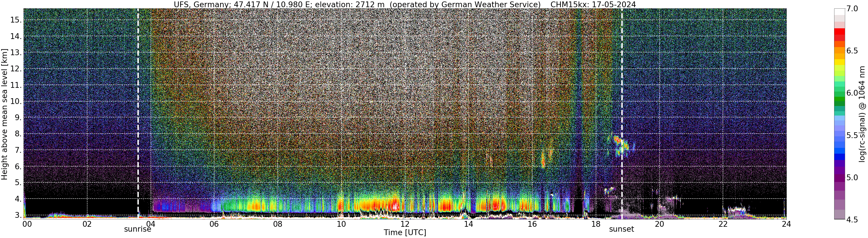Click the time axis tick 10

(341, 224)
